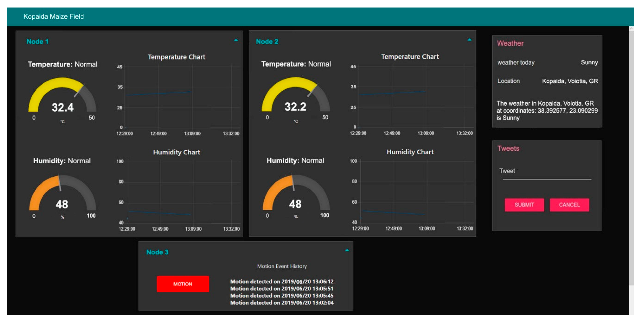This screenshot has width=644, height=324.
Task: Click the Kopaida Maize Field header title
Action: [53, 17]
